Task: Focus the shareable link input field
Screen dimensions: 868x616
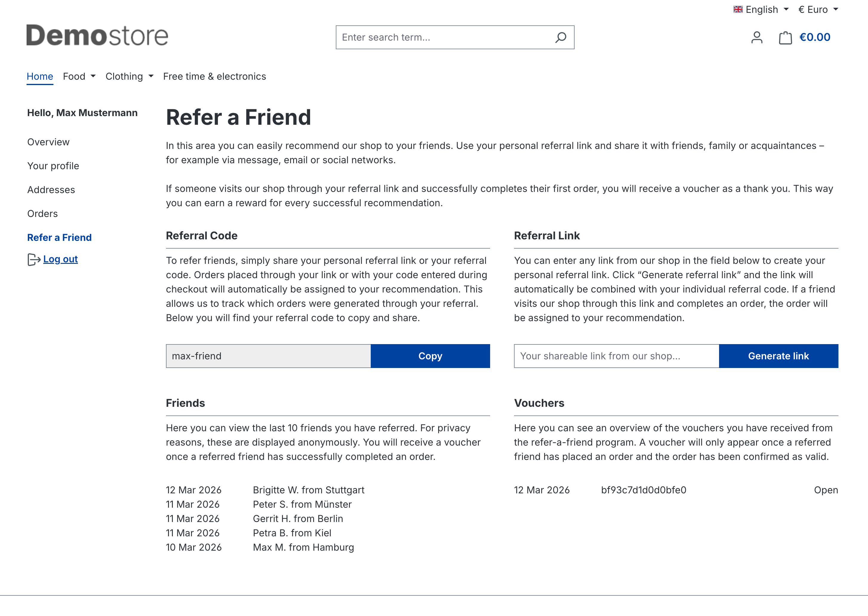Action: point(616,356)
